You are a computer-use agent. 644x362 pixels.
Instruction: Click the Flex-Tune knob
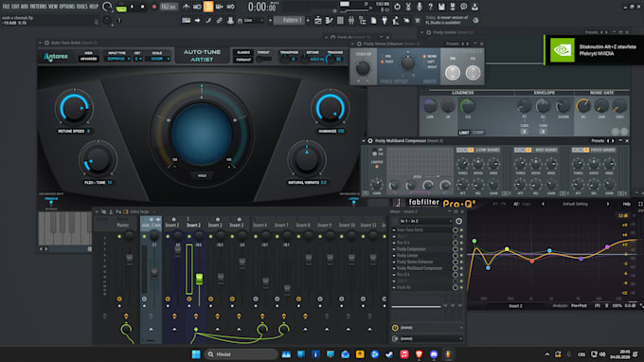(98, 160)
